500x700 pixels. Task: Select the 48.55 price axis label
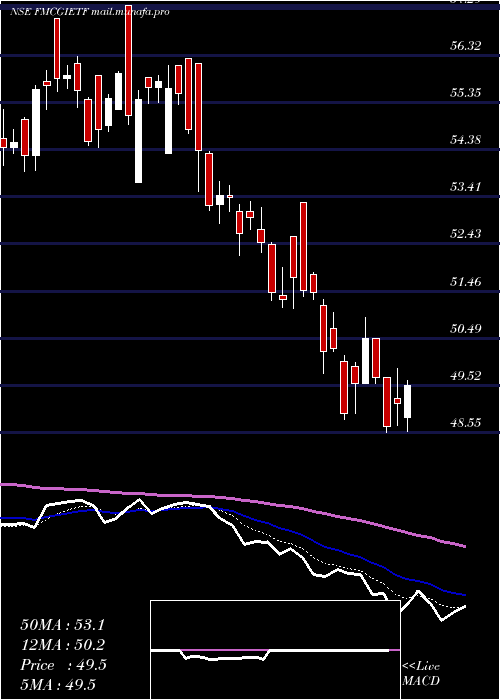[466, 423]
